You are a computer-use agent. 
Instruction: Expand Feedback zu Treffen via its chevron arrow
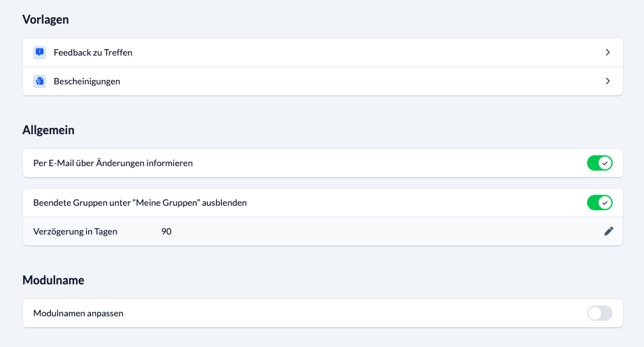point(608,52)
